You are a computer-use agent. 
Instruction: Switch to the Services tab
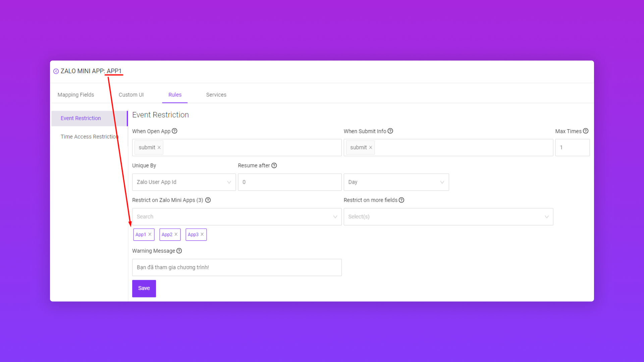pos(216,95)
